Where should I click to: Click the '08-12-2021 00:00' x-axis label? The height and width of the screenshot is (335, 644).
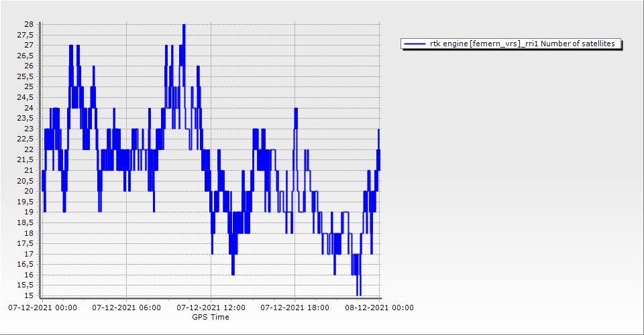[379, 308]
